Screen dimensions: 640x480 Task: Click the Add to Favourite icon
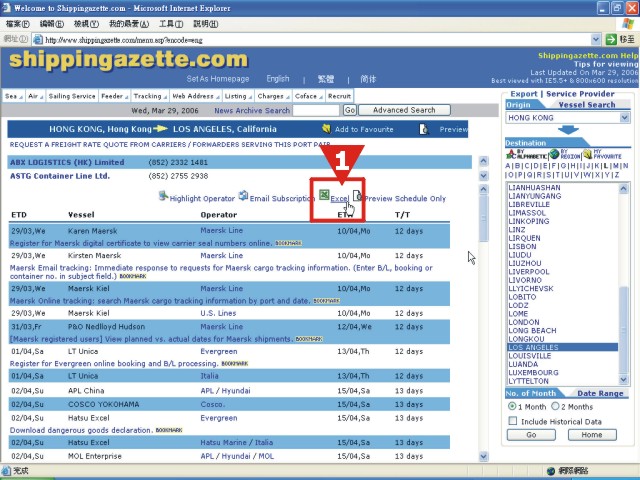coord(326,129)
